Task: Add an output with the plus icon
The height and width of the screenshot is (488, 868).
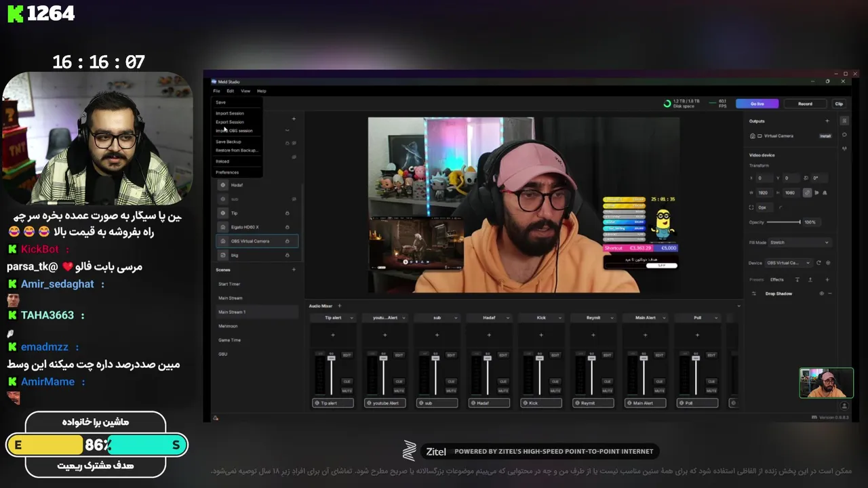Action: pos(827,121)
